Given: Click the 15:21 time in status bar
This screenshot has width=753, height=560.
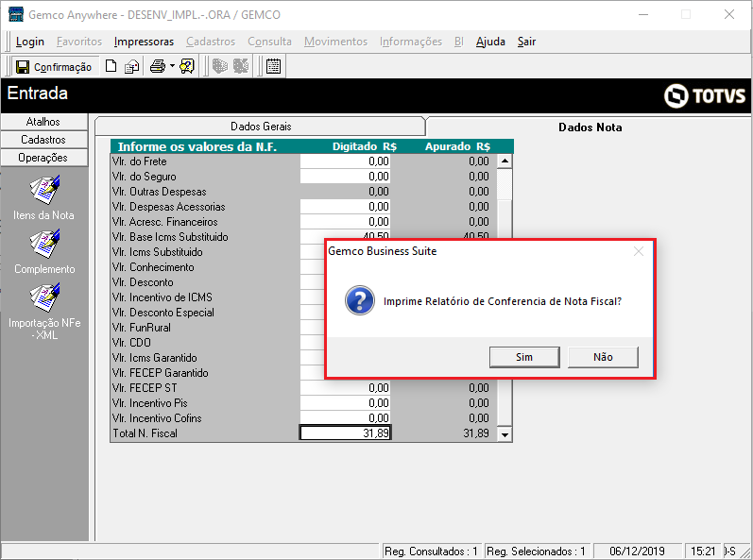Looking at the screenshot, I should tap(703, 552).
